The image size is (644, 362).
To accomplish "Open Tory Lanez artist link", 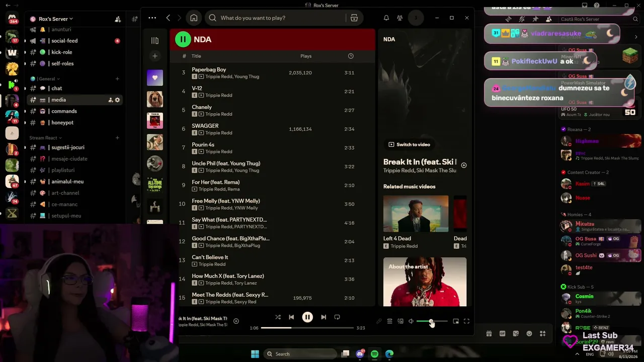I will (246, 283).
